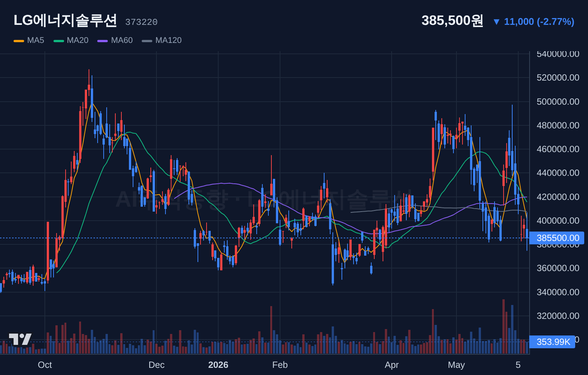Click the 340000.00 price axis label

click(x=558, y=292)
